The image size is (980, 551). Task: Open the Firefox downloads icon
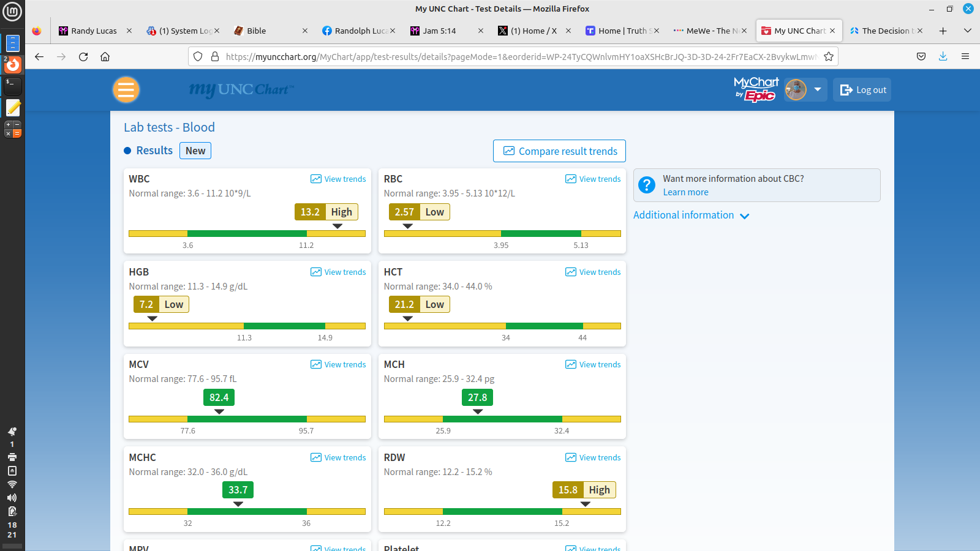[943, 57]
